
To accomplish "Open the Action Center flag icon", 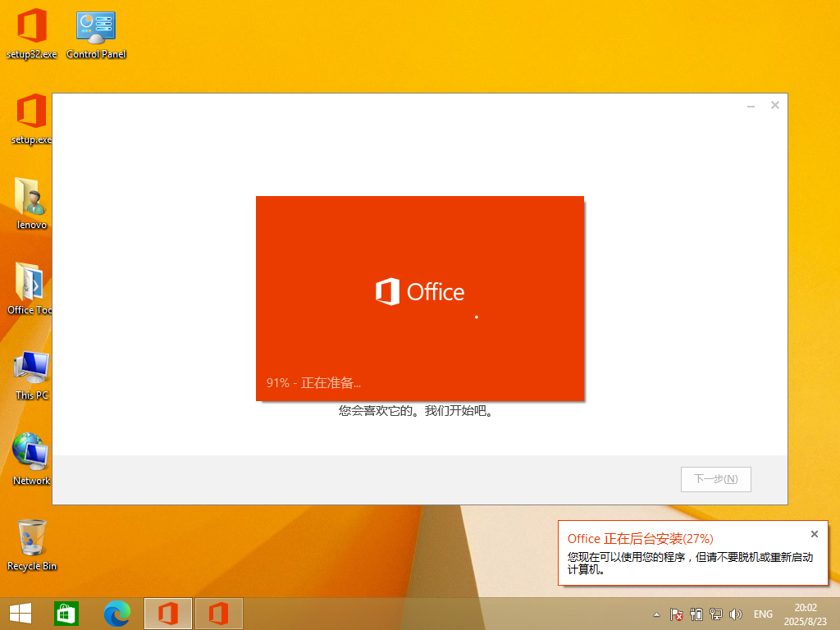I will [x=677, y=614].
